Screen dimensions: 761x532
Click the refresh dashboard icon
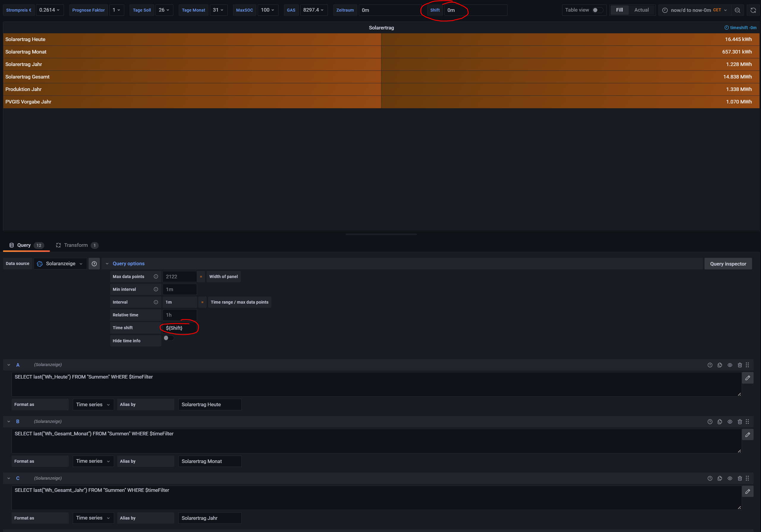[753, 10]
